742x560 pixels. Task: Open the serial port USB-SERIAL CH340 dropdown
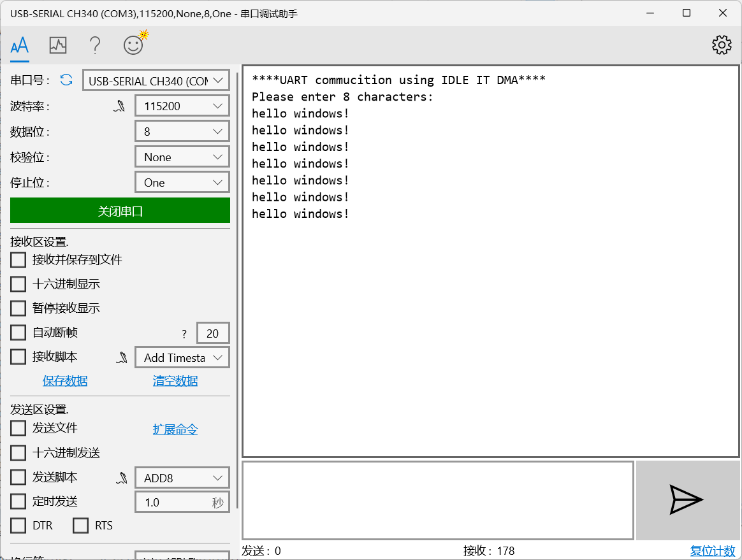point(156,80)
